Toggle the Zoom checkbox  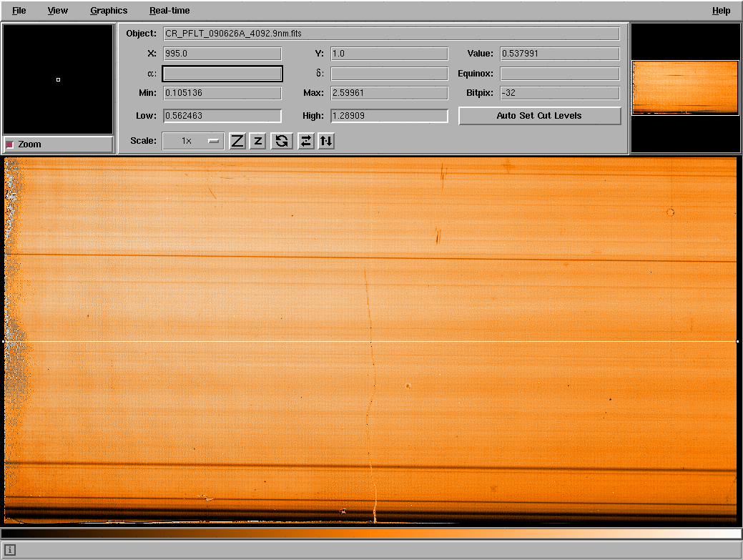(x=10, y=144)
